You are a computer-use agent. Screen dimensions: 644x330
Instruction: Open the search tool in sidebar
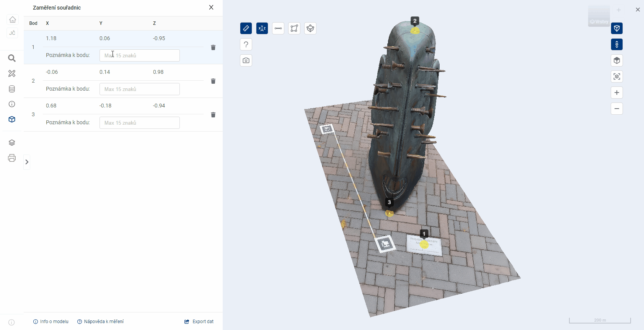[x=12, y=58]
